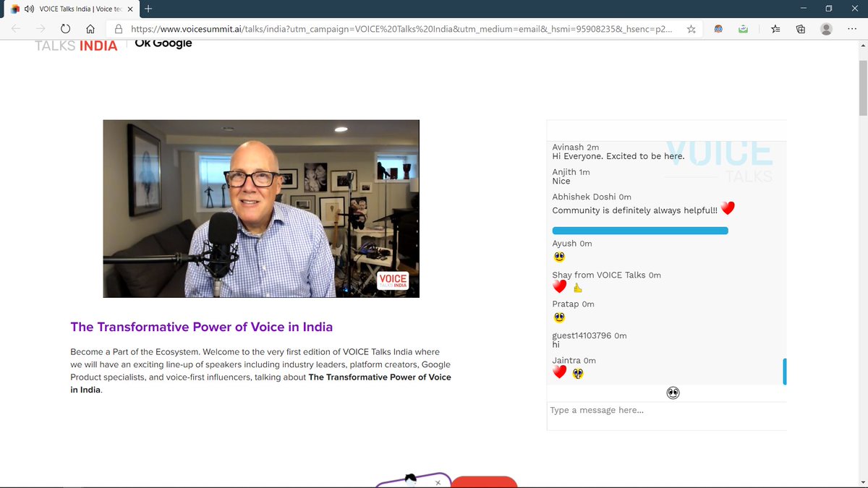Click the Transformative Power of Voice heading
868x488 pixels.
tap(202, 327)
